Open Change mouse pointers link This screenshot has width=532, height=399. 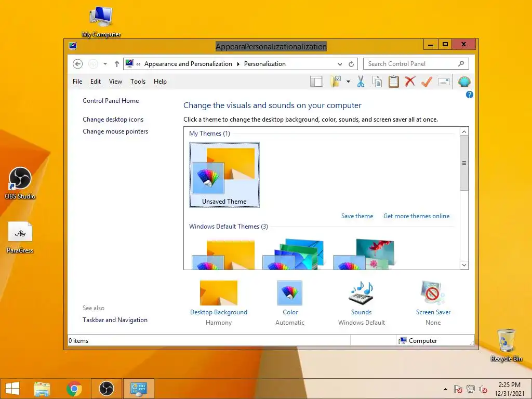click(115, 131)
